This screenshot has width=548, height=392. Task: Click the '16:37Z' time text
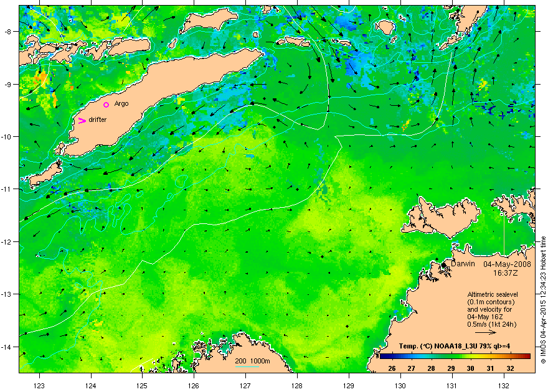[x=507, y=273]
